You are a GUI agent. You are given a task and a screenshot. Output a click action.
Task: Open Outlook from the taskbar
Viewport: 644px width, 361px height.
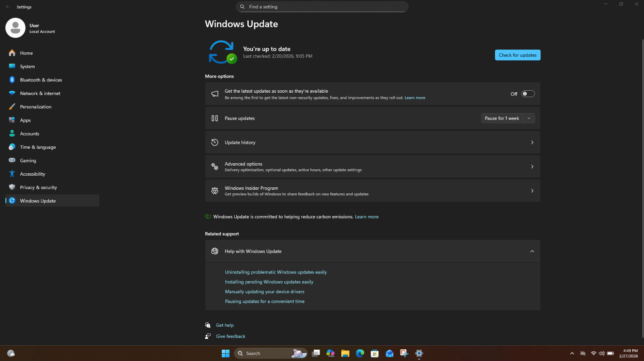pyautogui.click(x=389, y=353)
